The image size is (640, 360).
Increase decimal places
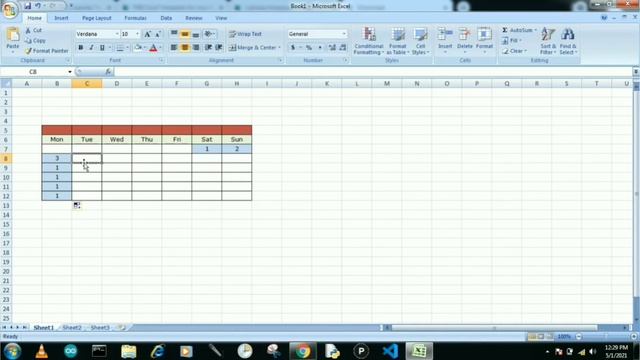click(332, 48)
